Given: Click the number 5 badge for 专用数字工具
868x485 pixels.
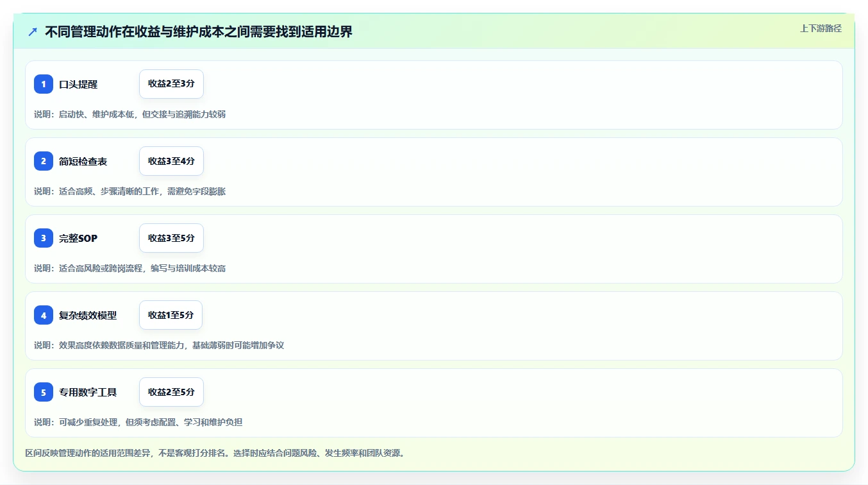Looking at the screenshot, I should click(x=44, y=392).
